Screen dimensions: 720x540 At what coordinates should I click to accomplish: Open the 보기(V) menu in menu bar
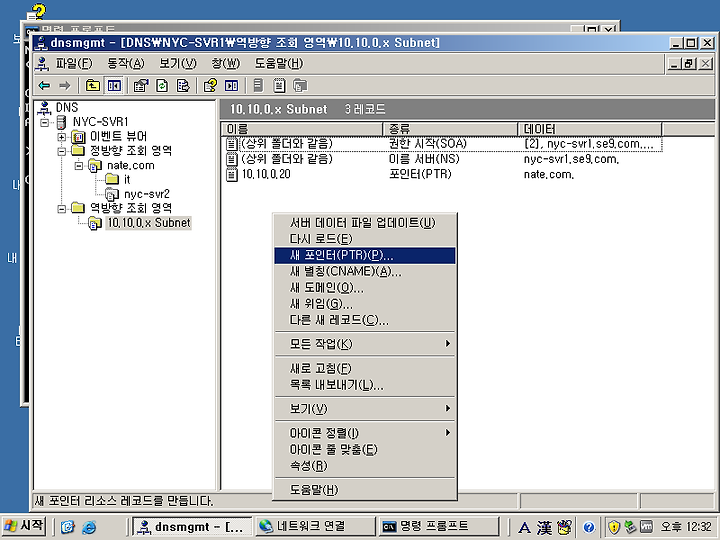(x=178, y=63)
